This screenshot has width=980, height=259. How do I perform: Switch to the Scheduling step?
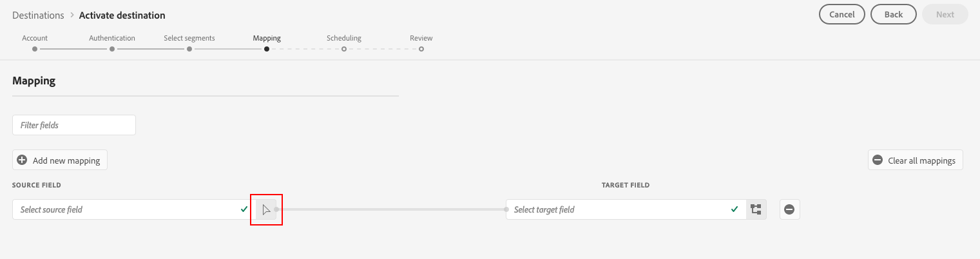344,43
